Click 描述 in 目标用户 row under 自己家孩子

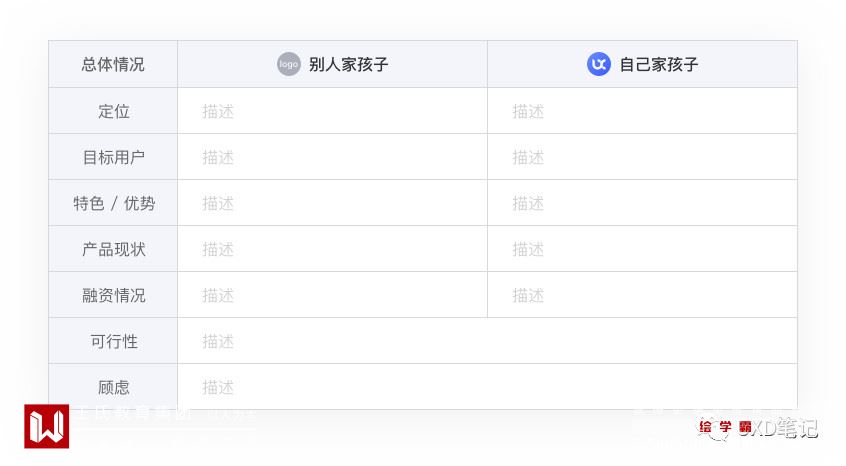[528, 157]
